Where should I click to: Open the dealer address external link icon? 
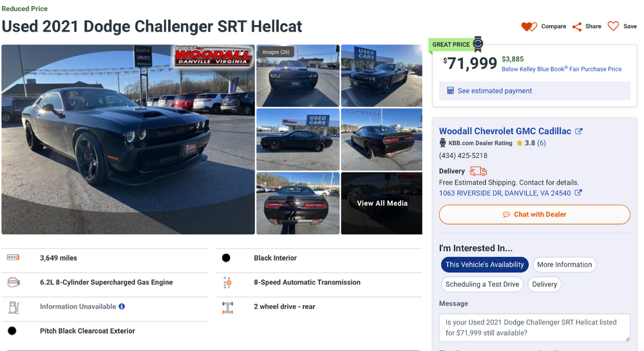click(578, 193)
